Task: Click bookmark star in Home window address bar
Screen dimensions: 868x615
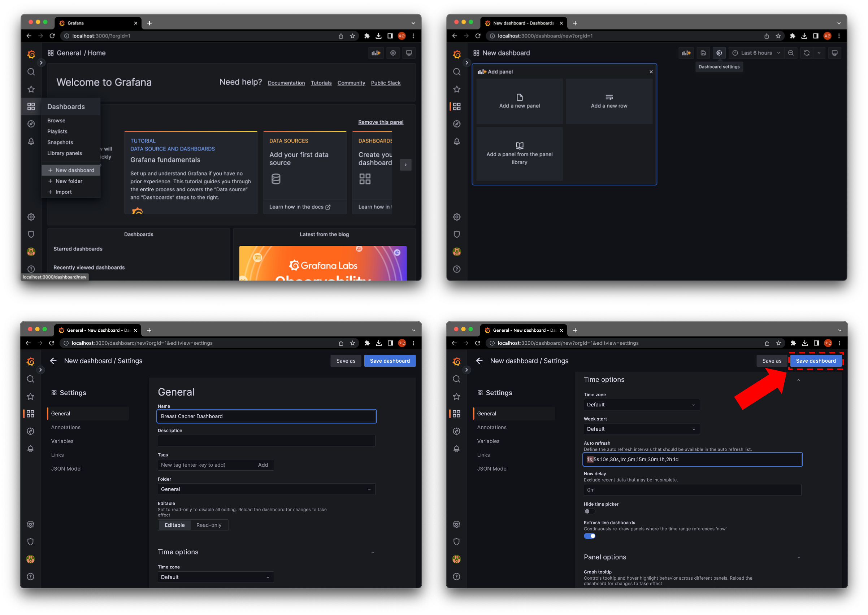Action: click(x=352, y=36)
